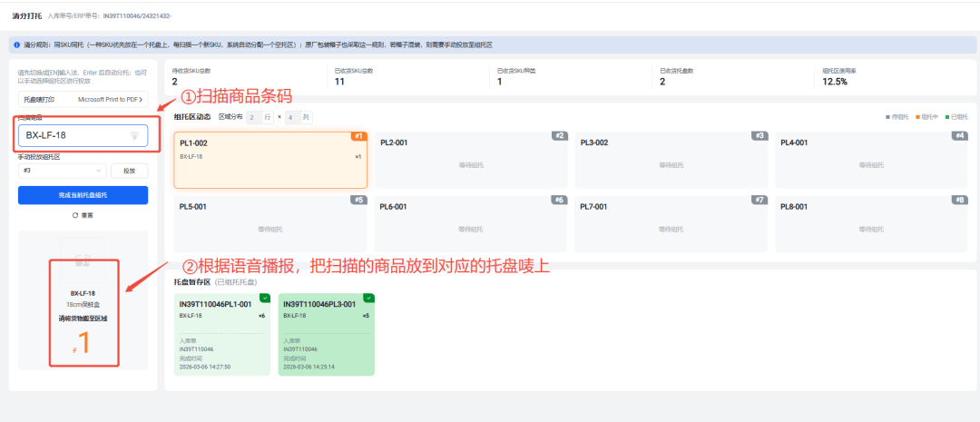Click the completion time 2026-03-06 14:27:50
This screenshot has width=980, height=422.
(205, 367)
